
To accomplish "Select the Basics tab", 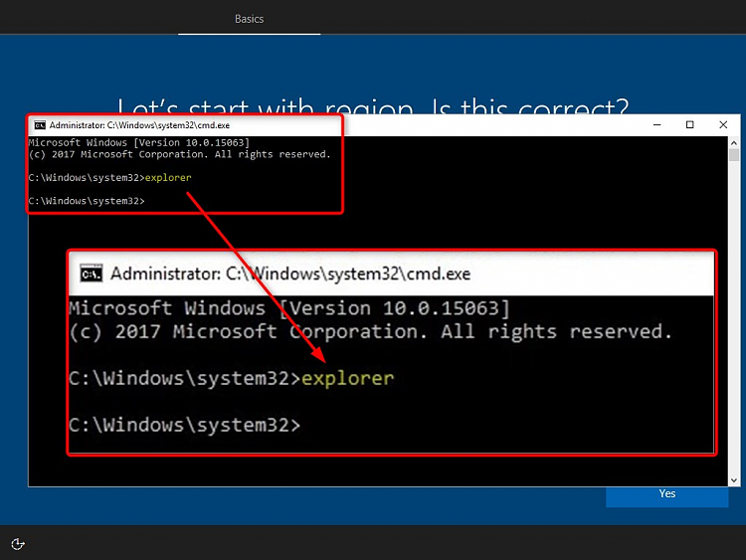I will [249, 19].
